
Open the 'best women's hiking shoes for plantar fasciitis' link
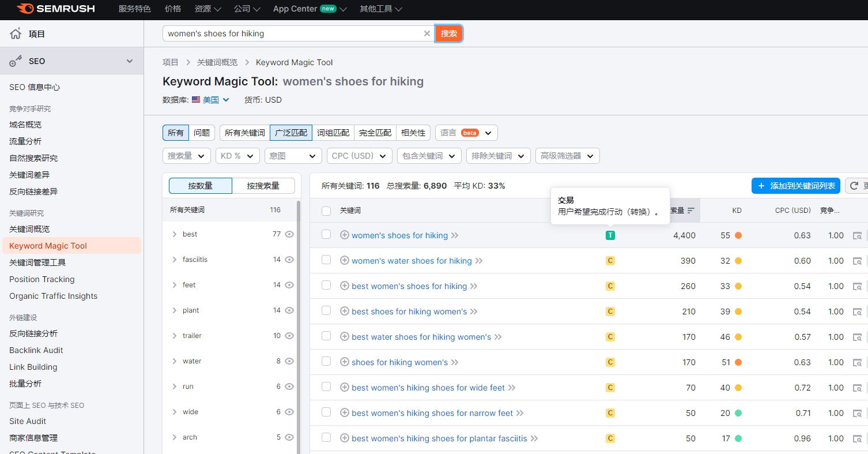tap(439, 438)
